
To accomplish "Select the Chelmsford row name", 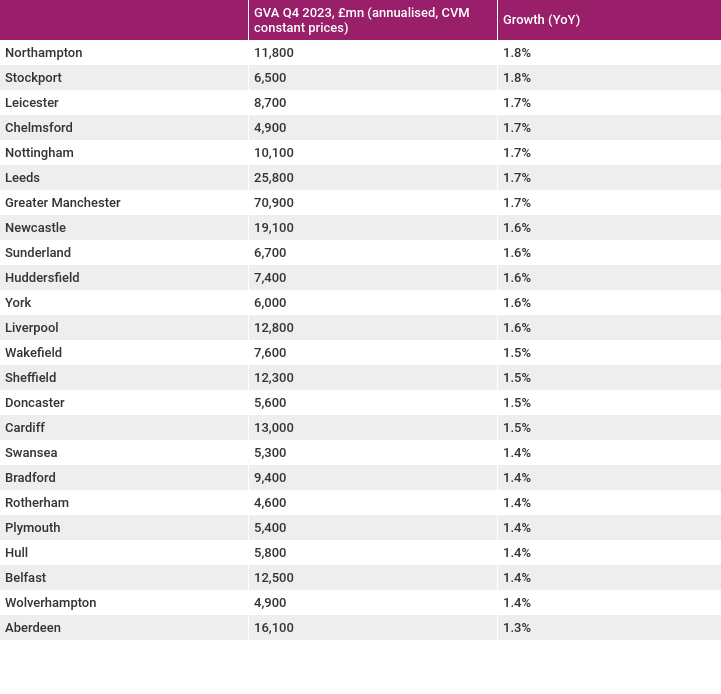I will pos(39,128).
